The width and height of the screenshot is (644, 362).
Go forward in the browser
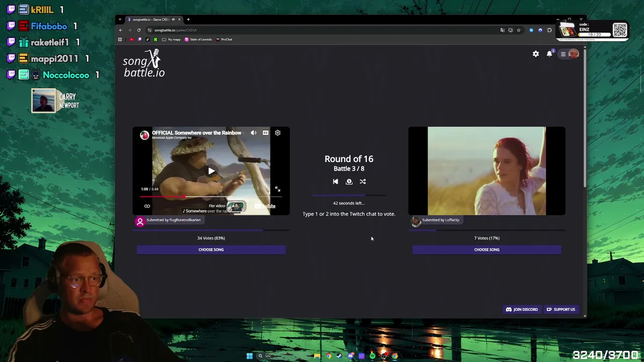(x=130, y=30)
